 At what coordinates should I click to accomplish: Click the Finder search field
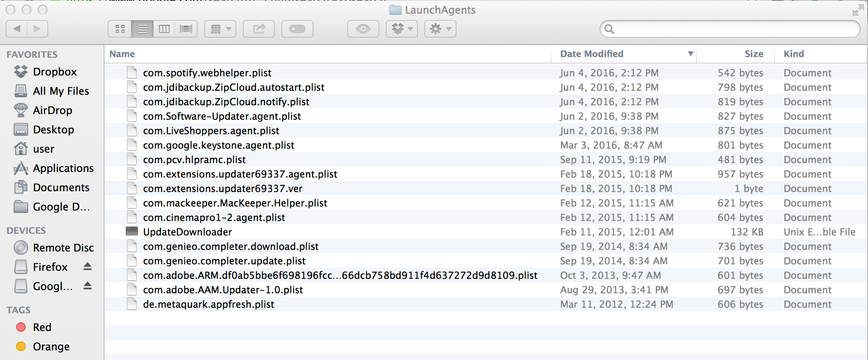[x=730, y=29]
